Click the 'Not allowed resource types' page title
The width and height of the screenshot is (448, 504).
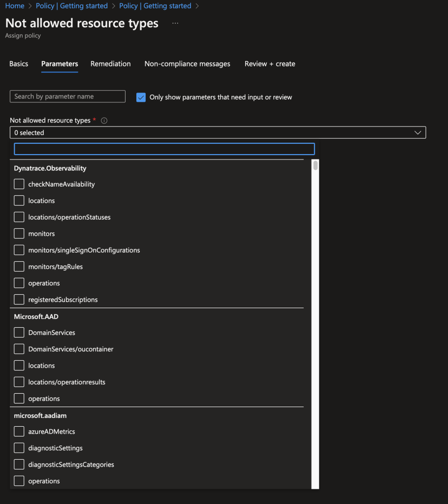click(82, 23)
